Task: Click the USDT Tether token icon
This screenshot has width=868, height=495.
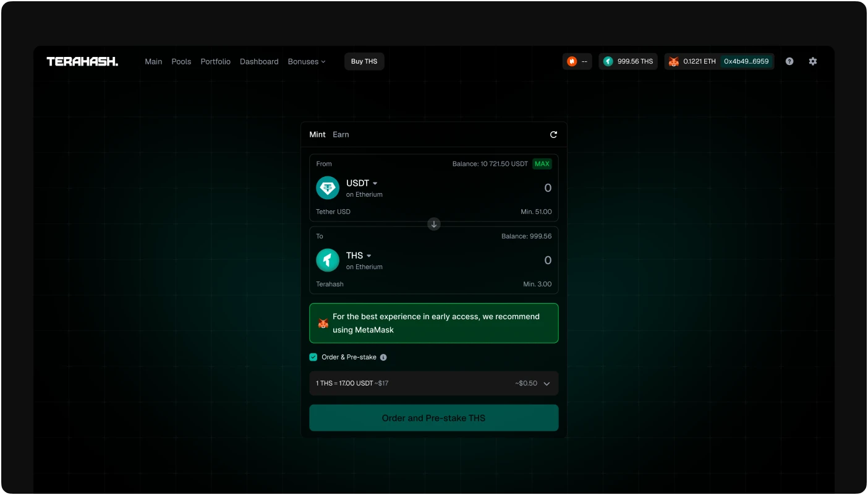Action: click(328, 188)
